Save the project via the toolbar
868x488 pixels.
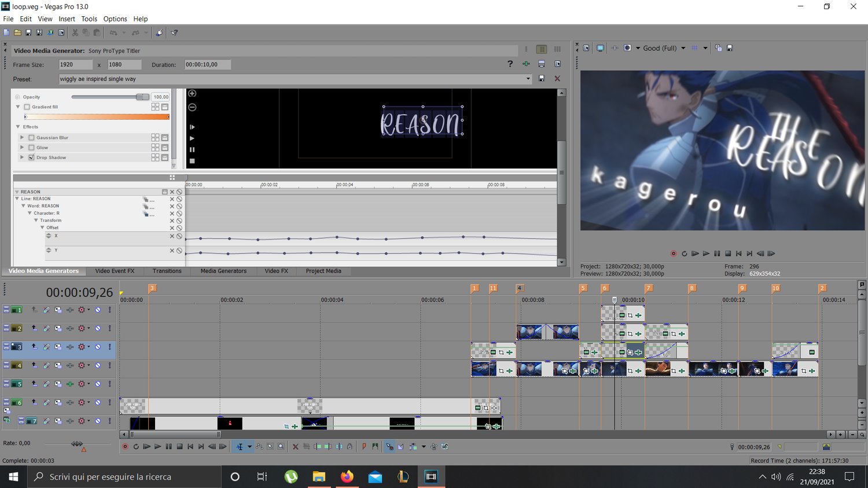tap(28, 32)
